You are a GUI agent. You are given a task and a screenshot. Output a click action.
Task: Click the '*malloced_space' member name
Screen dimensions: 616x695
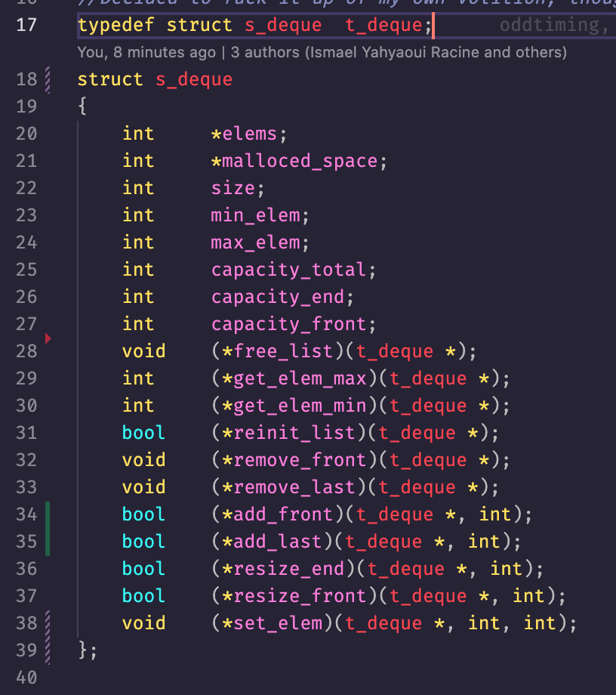point(294,161)
